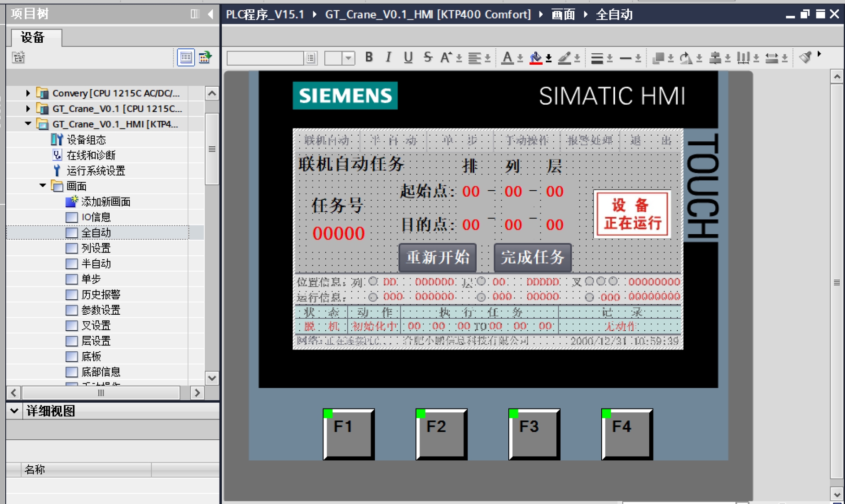Click the F1 function key
Image resolution: width=845 pixels, height=504 pixels.
(349, 434)
